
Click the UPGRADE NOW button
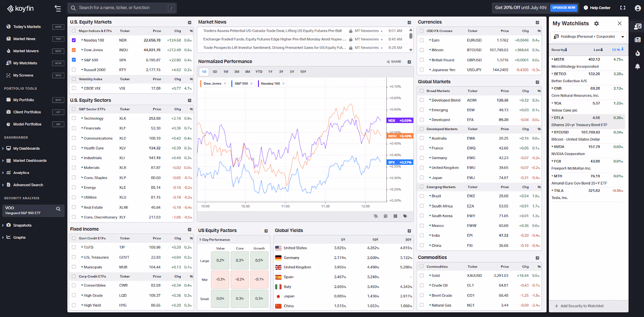point(564,8)
